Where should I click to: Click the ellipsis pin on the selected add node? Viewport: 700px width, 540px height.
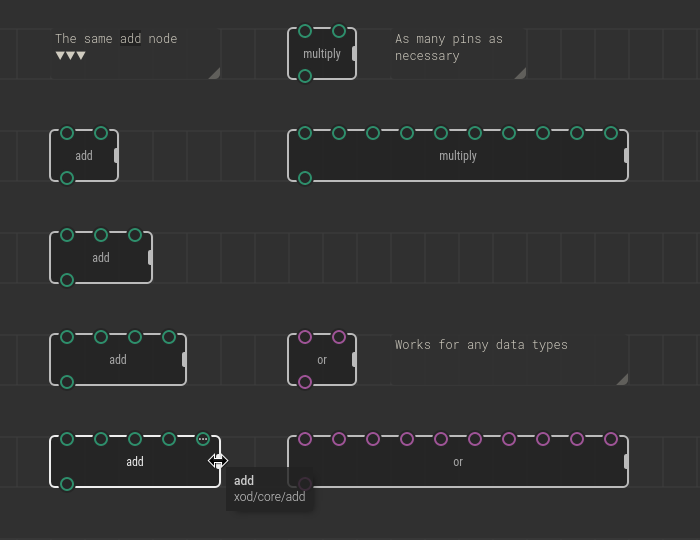[x=203, y=439]
